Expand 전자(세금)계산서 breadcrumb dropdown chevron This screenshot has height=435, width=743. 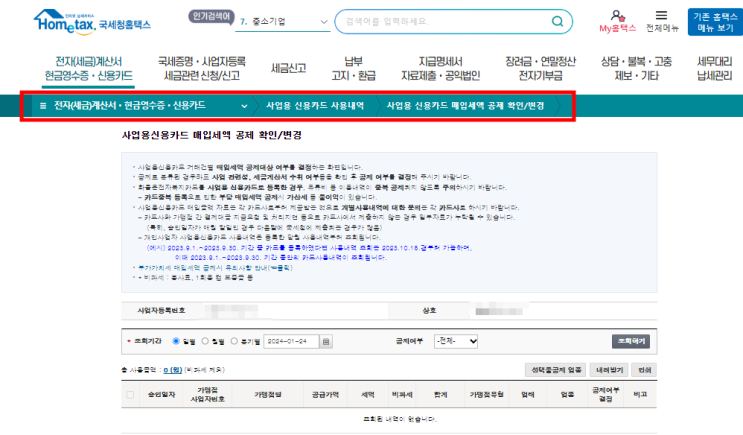(245, 106)
